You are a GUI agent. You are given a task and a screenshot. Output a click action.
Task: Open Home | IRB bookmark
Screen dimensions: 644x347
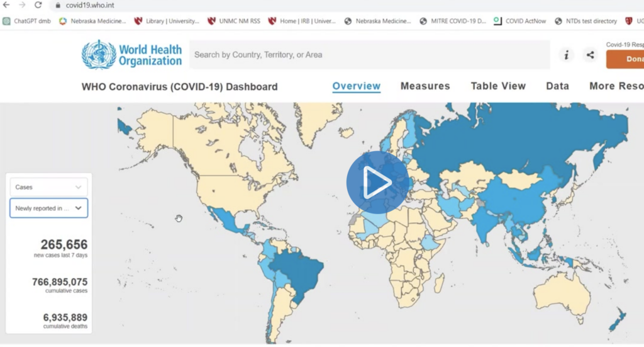coord(302,21)
